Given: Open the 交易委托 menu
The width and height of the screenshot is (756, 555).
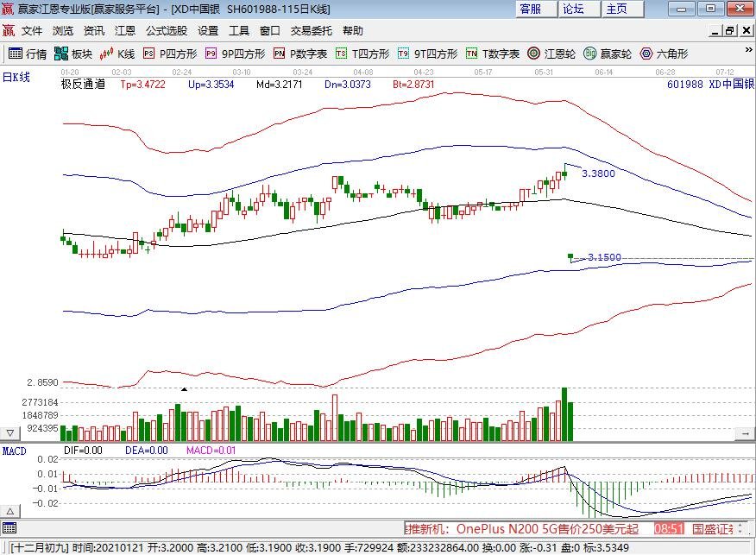Looking at the screenshot, I should coord(311,30).
